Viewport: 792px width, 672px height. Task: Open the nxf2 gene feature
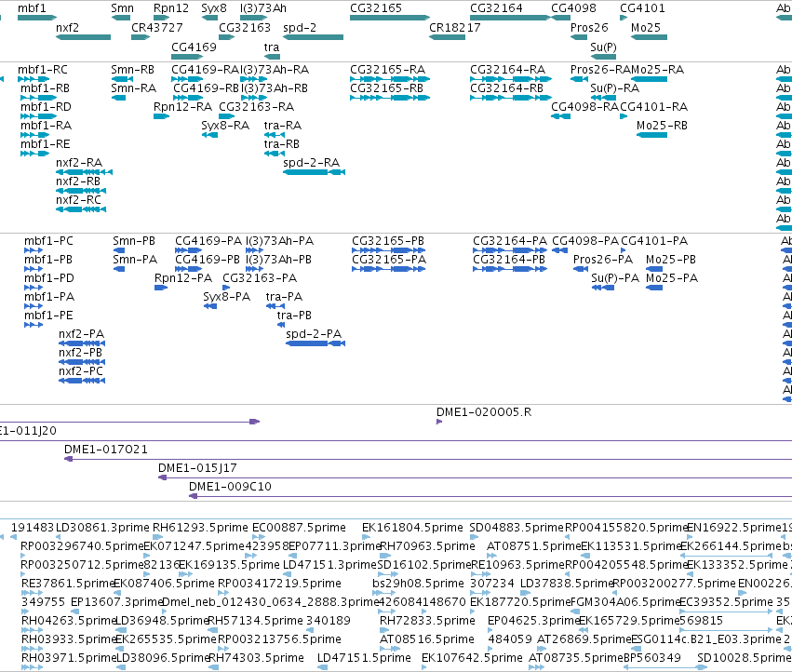pos(84,37)
